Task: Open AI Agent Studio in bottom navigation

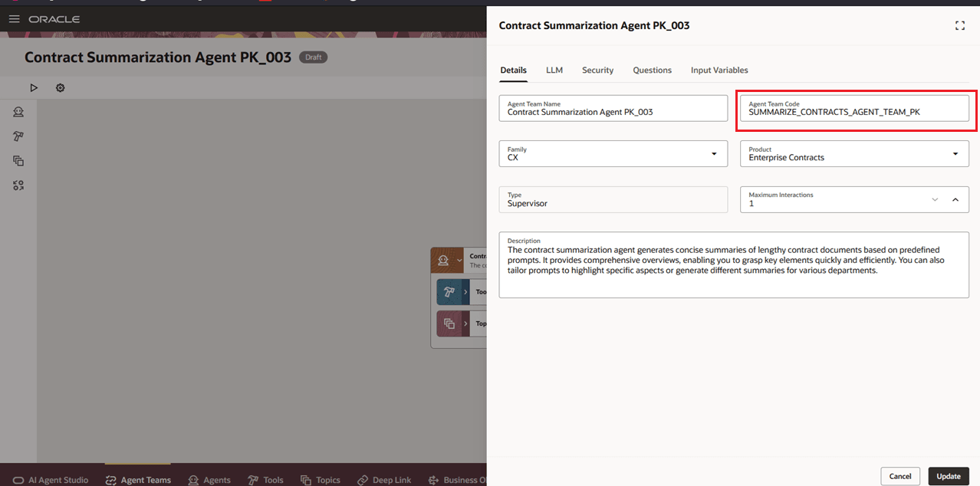Action: (x=51, y=480)
